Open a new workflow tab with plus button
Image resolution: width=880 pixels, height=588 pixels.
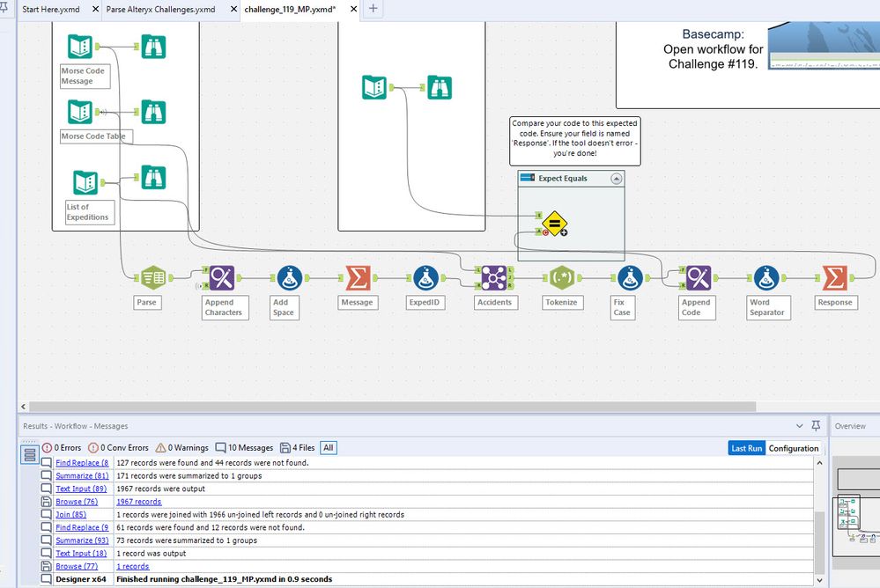pos(373,9)
